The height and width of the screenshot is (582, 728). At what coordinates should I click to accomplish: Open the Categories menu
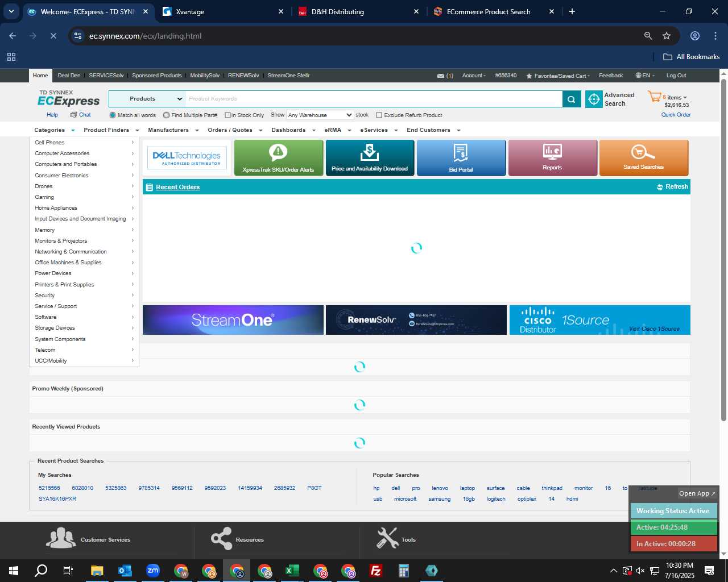tap(55, 130)
